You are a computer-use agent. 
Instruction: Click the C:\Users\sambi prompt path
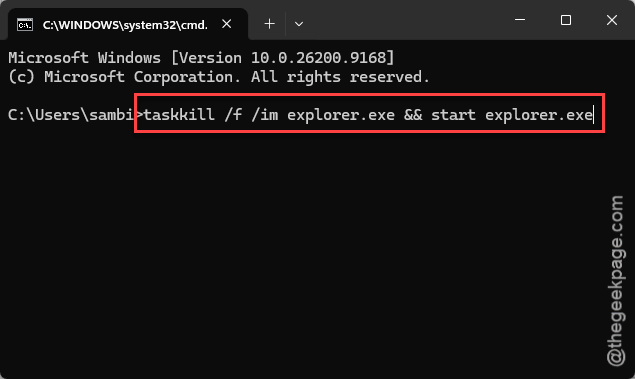pyautogui.click(x=71, y=115)
